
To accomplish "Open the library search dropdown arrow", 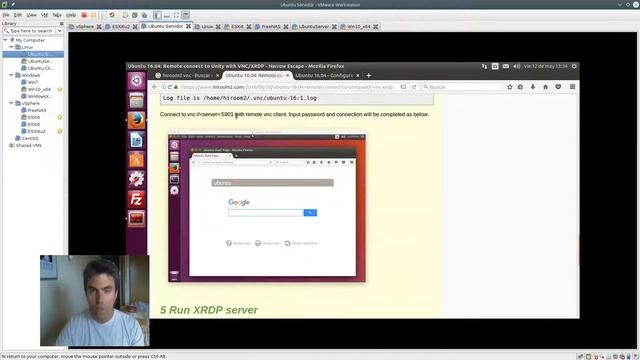I will (60, 31).
